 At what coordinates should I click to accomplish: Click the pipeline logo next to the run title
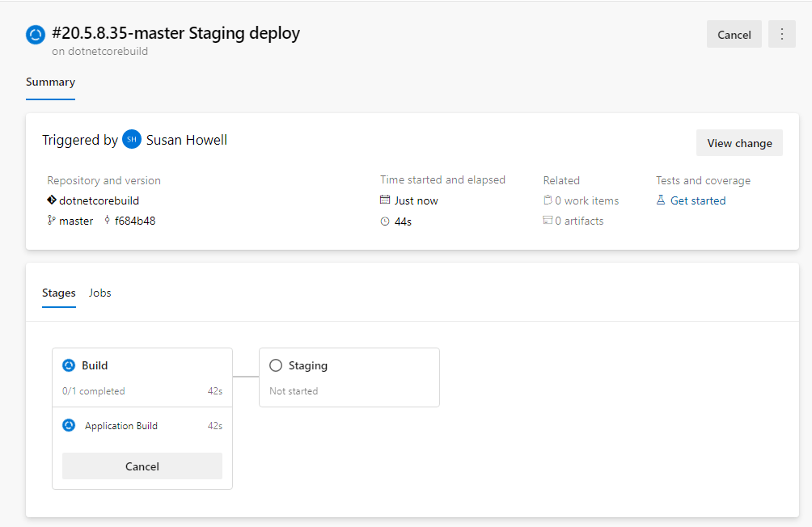tap(34, 35)
